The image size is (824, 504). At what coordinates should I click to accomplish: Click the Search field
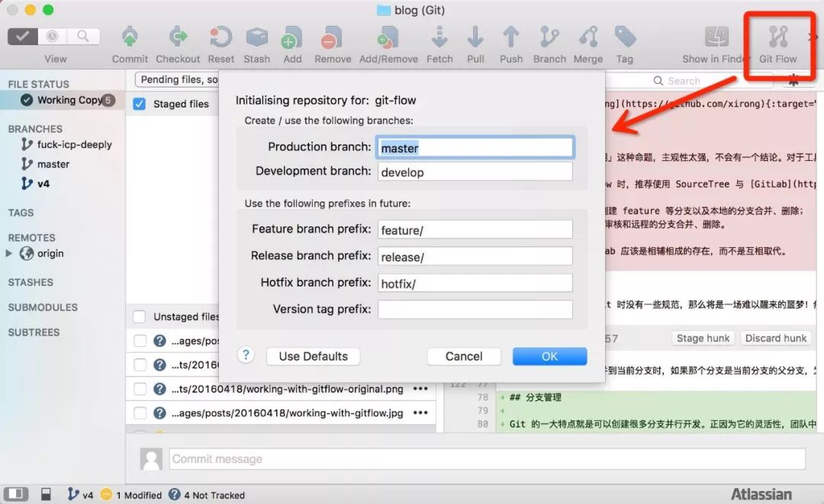[x=690, y=81]
